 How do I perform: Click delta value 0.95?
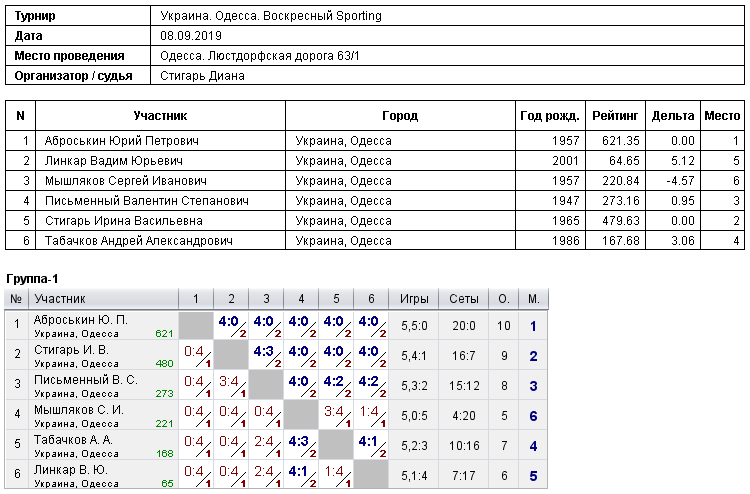point(683,201)
